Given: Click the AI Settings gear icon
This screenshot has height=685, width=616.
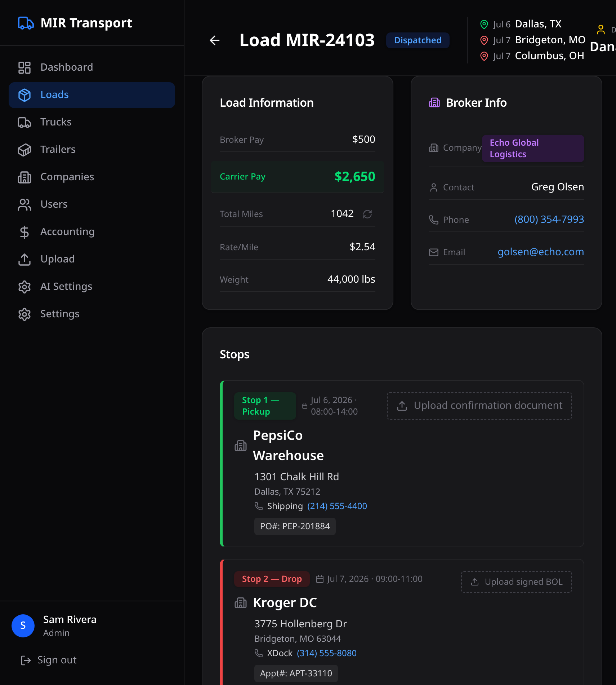Looking at the screenshot, I should click(24, 287).
